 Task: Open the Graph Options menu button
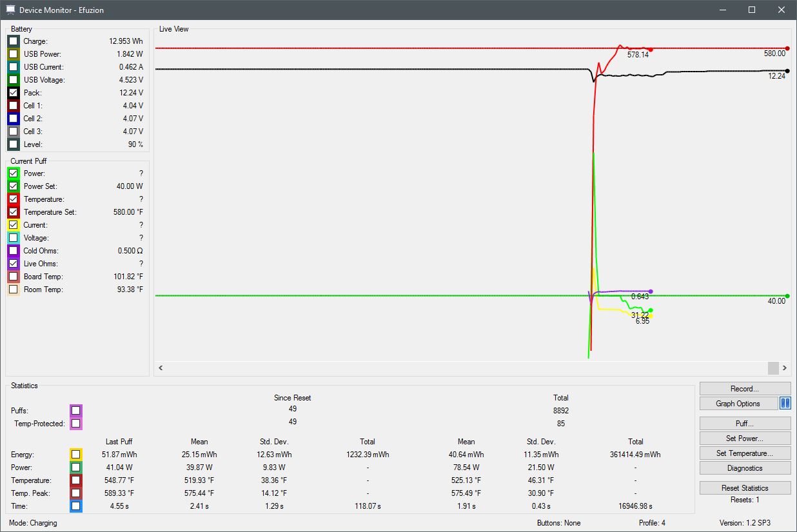pyautogui.click(x=738, y=404)
